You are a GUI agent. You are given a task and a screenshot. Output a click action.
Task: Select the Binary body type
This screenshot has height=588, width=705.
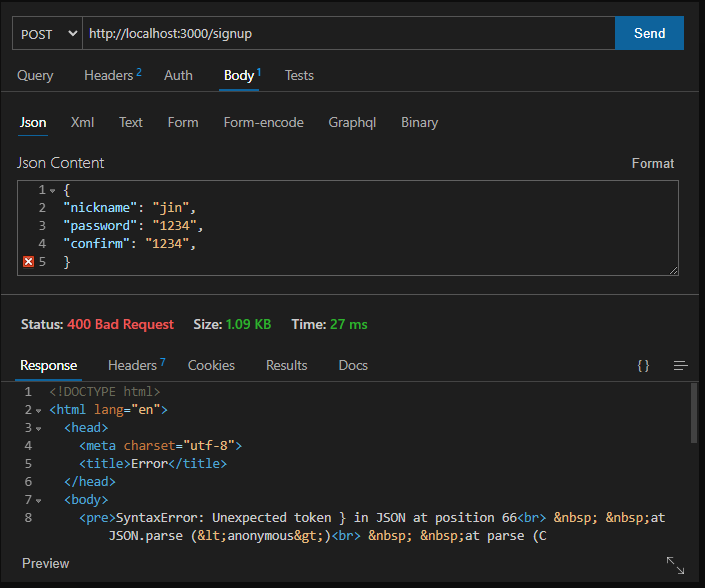(419, 122)
